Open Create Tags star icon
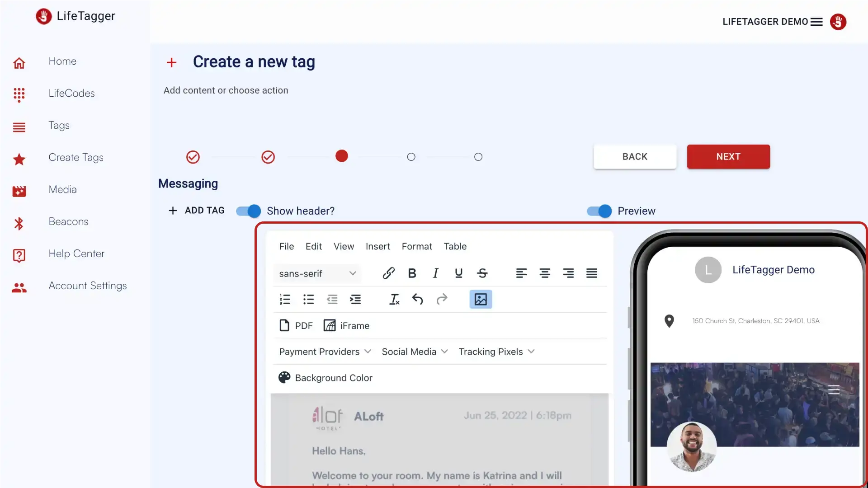The width and height of the screenshot is (868, 488). tap(19, 159)
